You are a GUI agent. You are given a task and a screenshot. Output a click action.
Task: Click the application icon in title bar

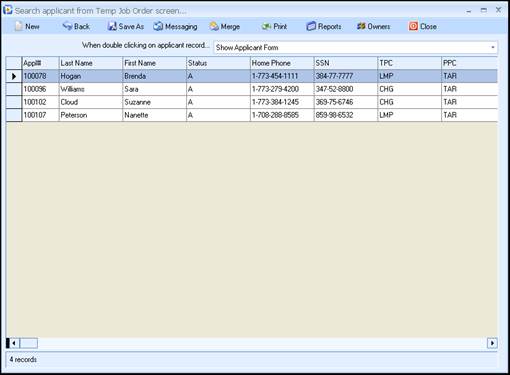[x=7, y=10]
